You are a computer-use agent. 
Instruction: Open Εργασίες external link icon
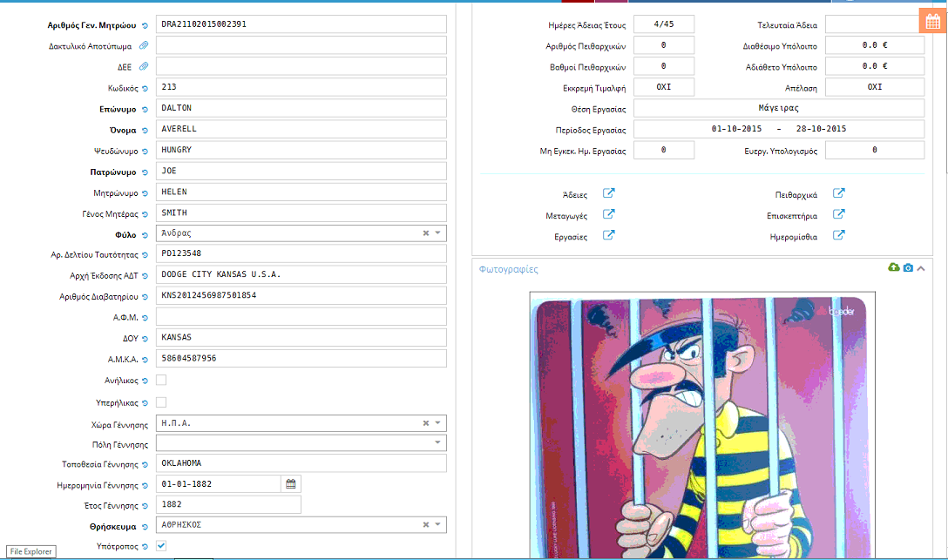pyautogui.click(x=609, y=235)
